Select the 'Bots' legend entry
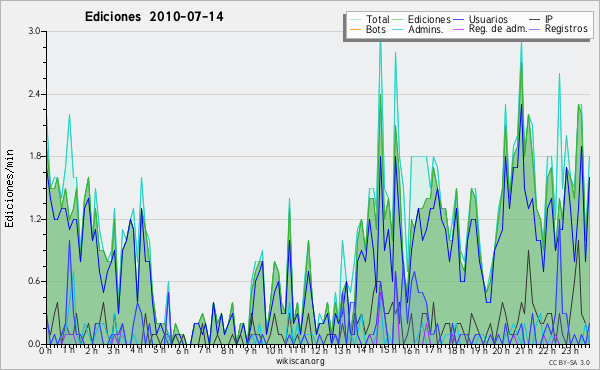600x370 pixels. click(376, 29)
